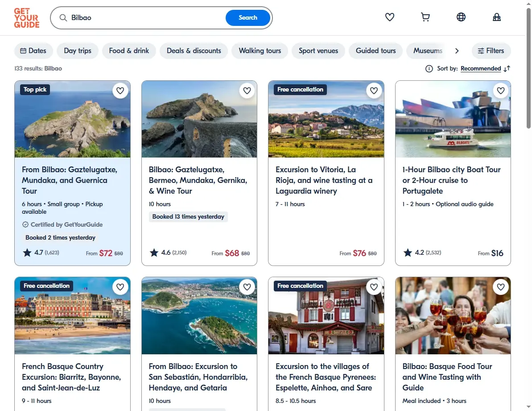Click Free cancellation badge on Biarritz excursion
Screen dimensions: 532x411
click(46, 286)
